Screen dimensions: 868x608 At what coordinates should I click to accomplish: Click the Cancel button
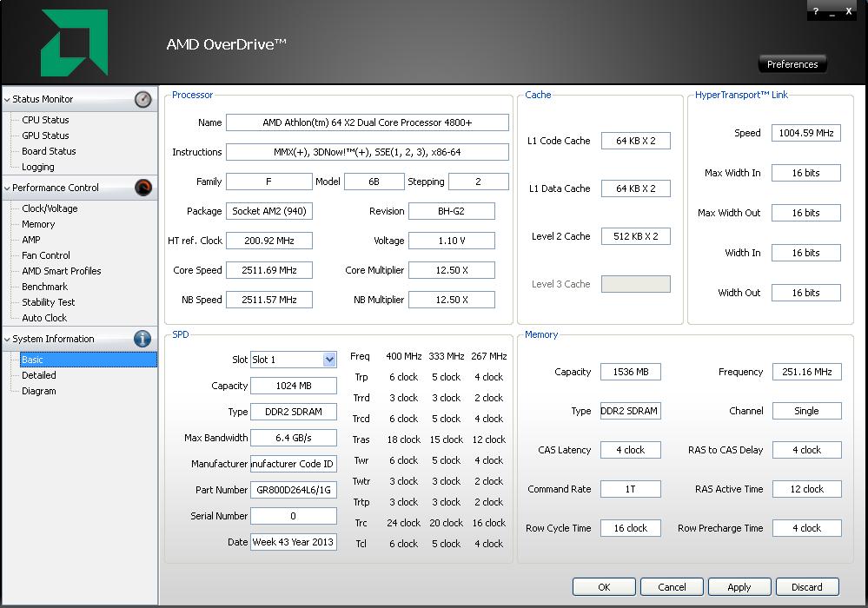[672, 587]
